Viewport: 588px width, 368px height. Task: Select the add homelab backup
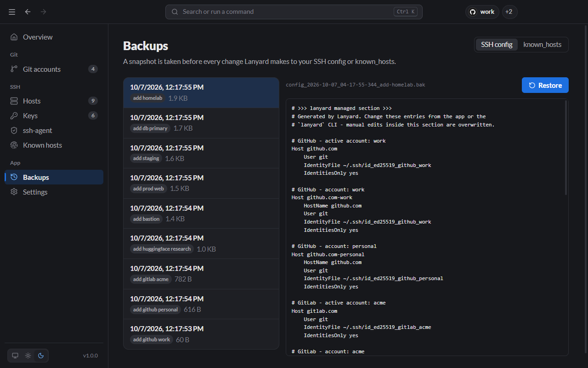tap(201, 93)
